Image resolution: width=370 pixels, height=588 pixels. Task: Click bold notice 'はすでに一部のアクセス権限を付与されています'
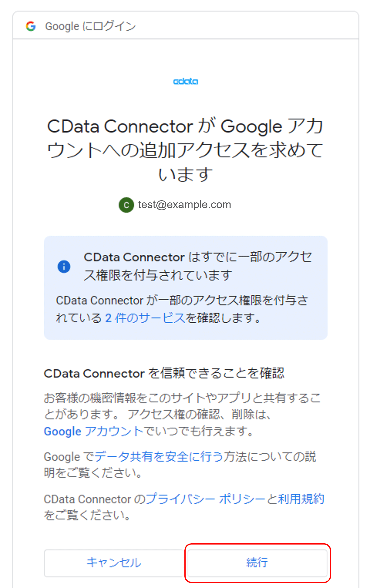click(197, 266)
